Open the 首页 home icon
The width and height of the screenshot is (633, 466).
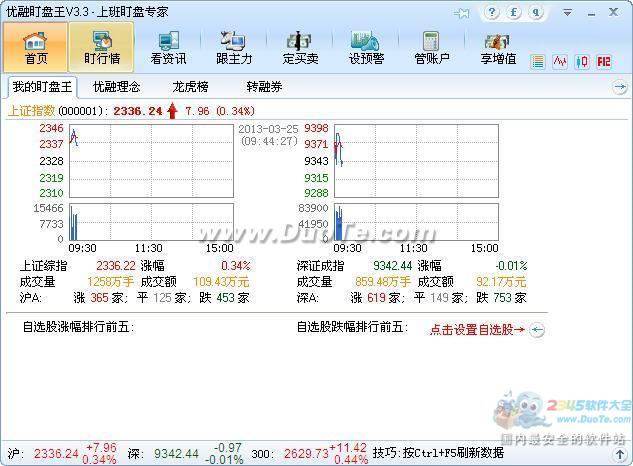36,47
